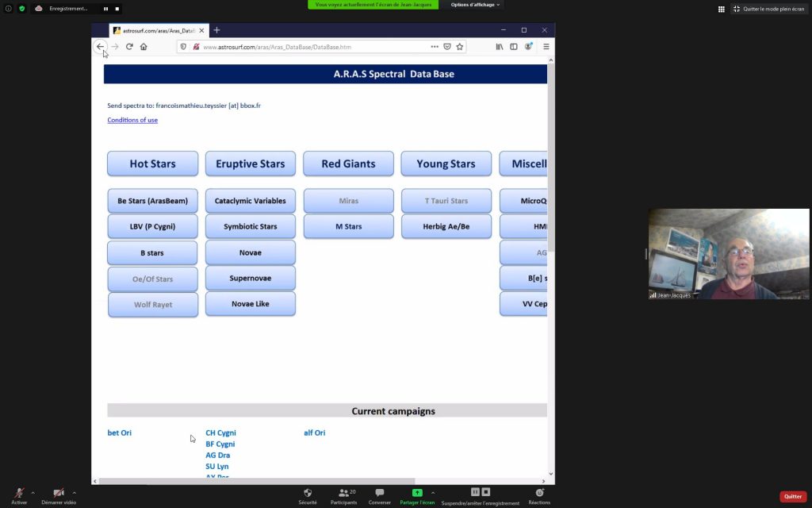Open Cataclymic Variables button

pos(250,201)
